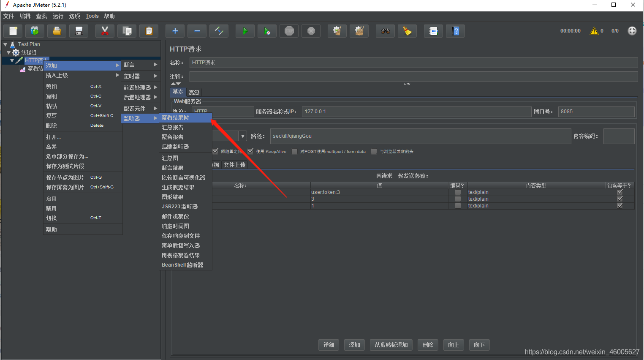644x360 pixels.
Task: Switch to the 高级 tab
Action: (194, 93)
